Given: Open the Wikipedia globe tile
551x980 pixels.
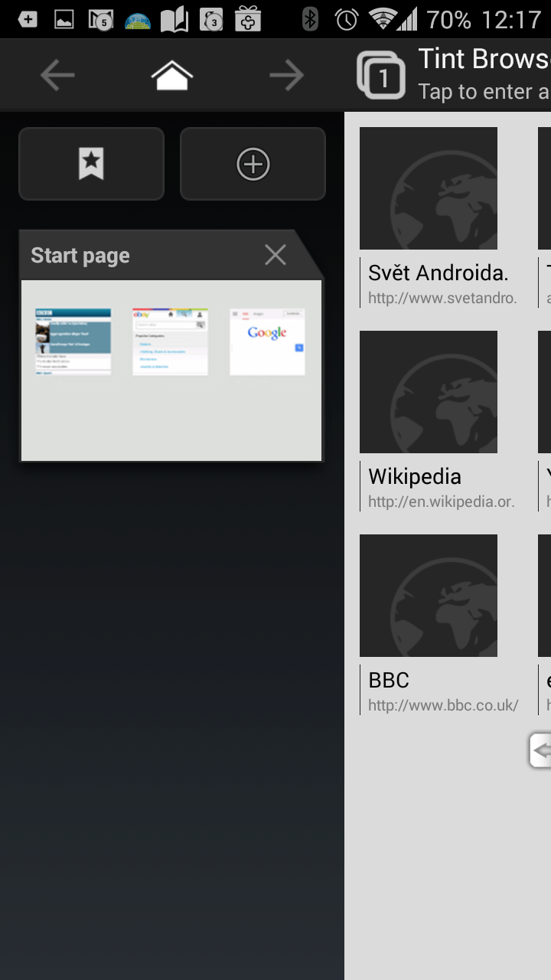Looking at the screenshot, I should point(429,392).
